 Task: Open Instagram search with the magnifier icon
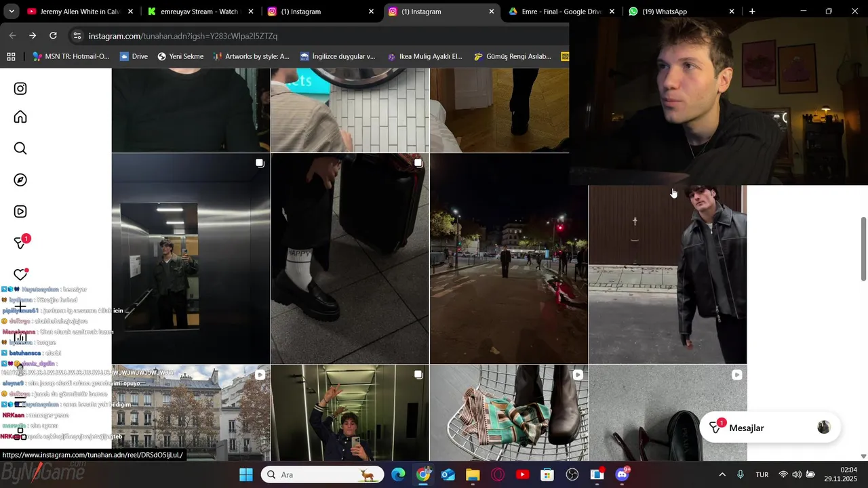(x=20, y=148)
